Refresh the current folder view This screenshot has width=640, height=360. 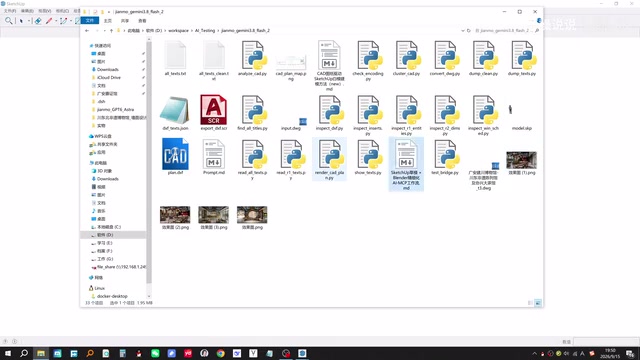[x=469, y=31]
